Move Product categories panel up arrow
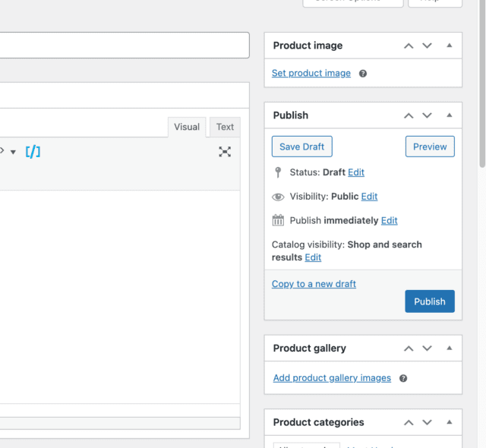The height and width of the screenshot is (448, 486). coord(409,422)
